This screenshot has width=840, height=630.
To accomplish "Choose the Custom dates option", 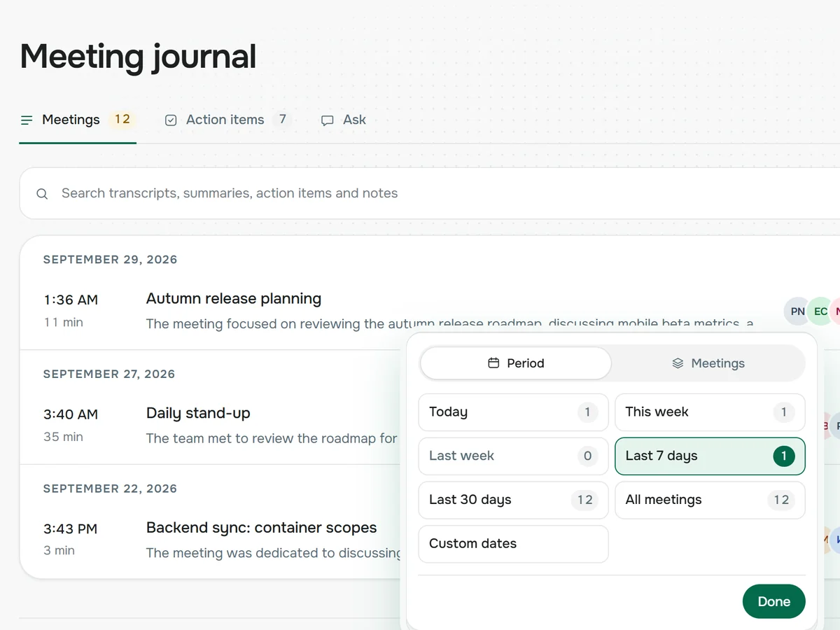I will (x=514, y=544).
